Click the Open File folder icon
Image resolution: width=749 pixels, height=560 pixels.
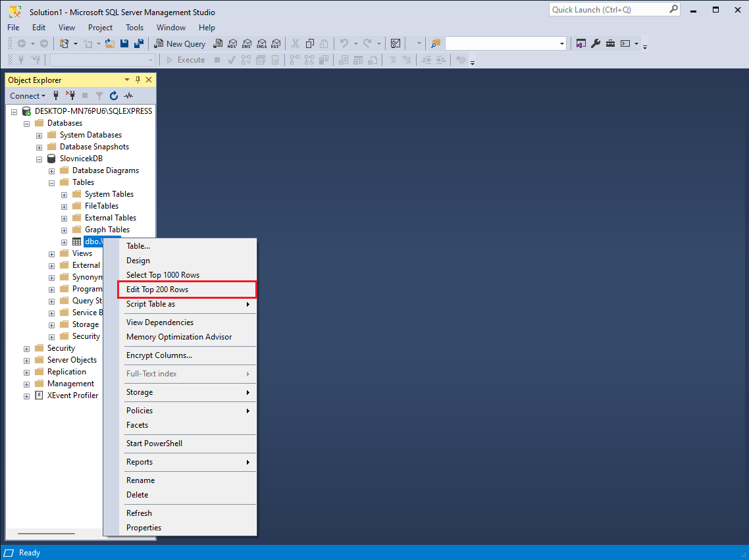pyautogui.click(x=109, y=43)
